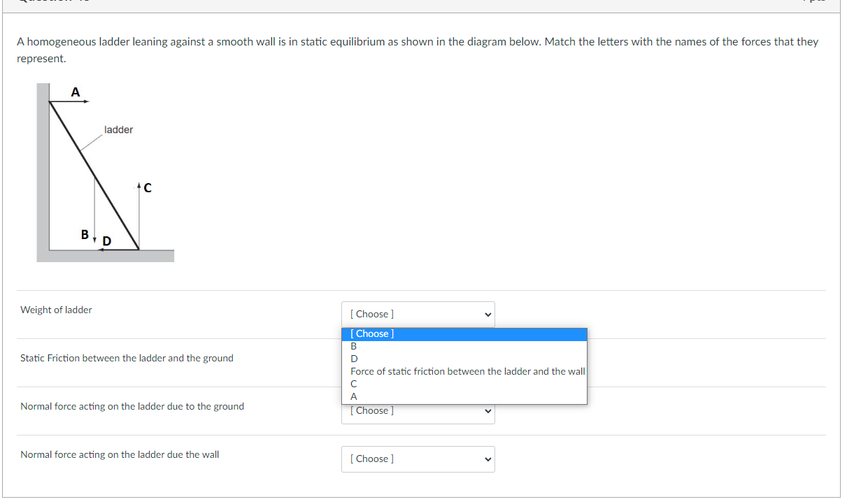Click the letter C label in diagram

click(147, 188)
